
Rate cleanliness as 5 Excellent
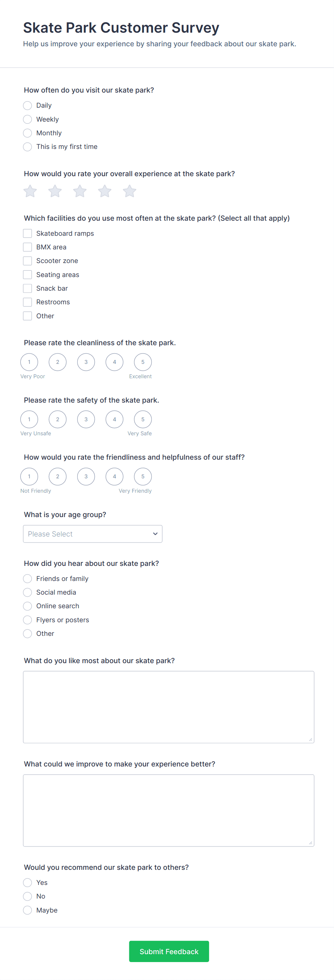point(143,362)
